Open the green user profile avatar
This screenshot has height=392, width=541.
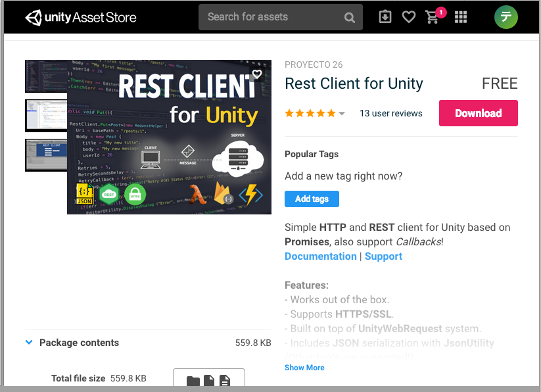click(x=506, y=16)
